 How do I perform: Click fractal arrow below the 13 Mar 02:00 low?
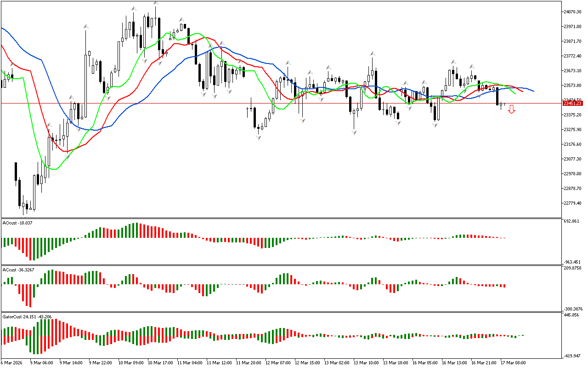354,132
